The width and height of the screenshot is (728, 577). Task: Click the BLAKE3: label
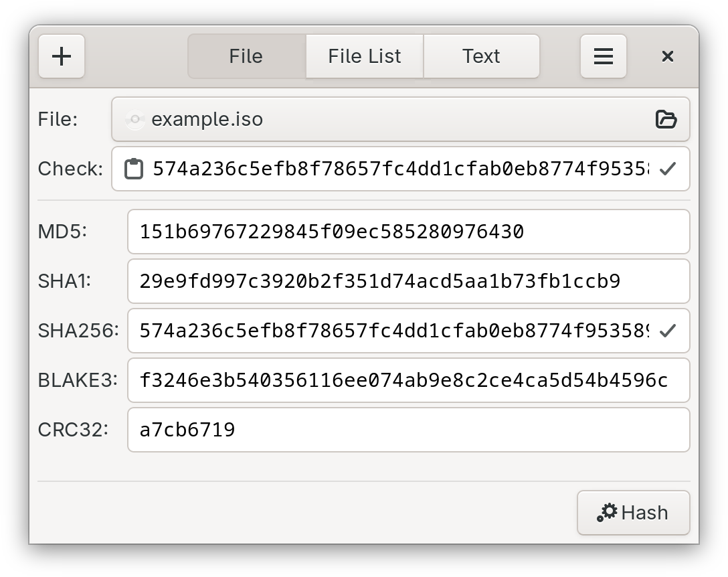[78, 380]
